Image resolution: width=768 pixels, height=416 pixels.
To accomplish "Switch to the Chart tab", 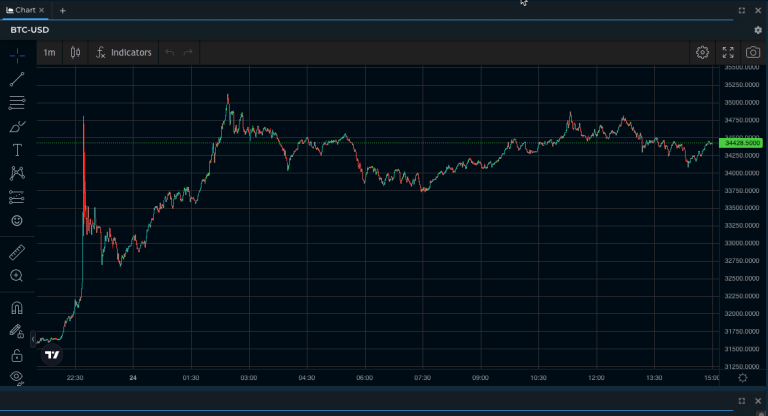I will pyautogui.click(x=22, y=10).
